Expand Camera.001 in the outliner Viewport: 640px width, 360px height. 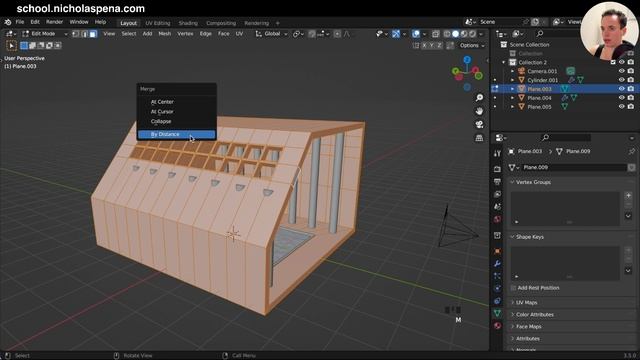[x=513, y=71]
